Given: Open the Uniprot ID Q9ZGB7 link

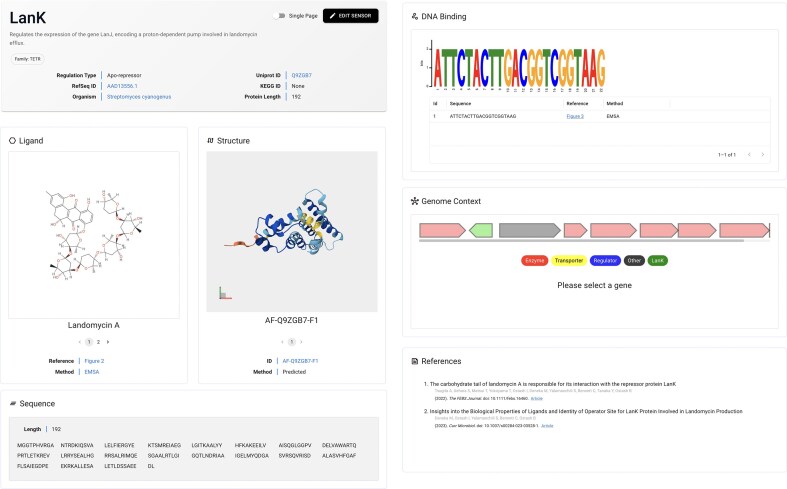Looking at the screenshot, I should tap(302, 75).
